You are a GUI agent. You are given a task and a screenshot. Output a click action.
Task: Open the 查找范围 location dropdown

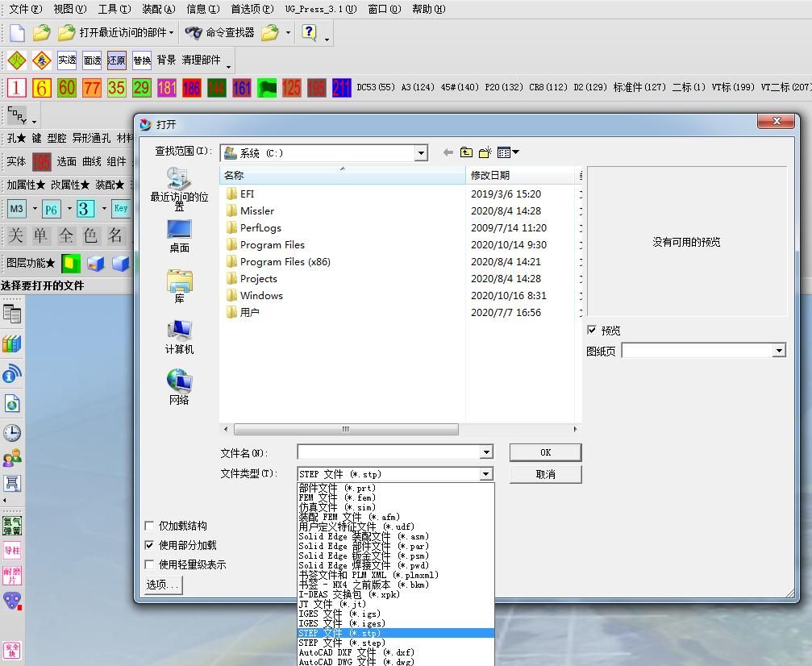(x=421, y=152)
